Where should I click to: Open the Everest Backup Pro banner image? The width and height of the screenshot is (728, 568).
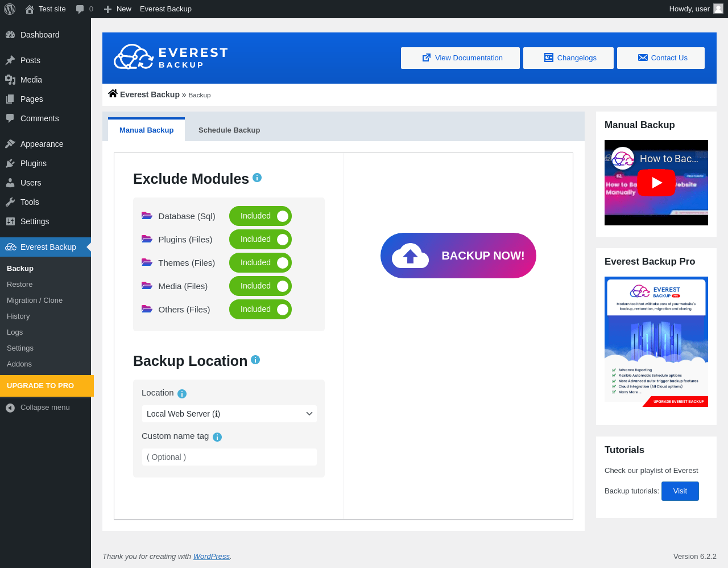(x=656, y=342)
